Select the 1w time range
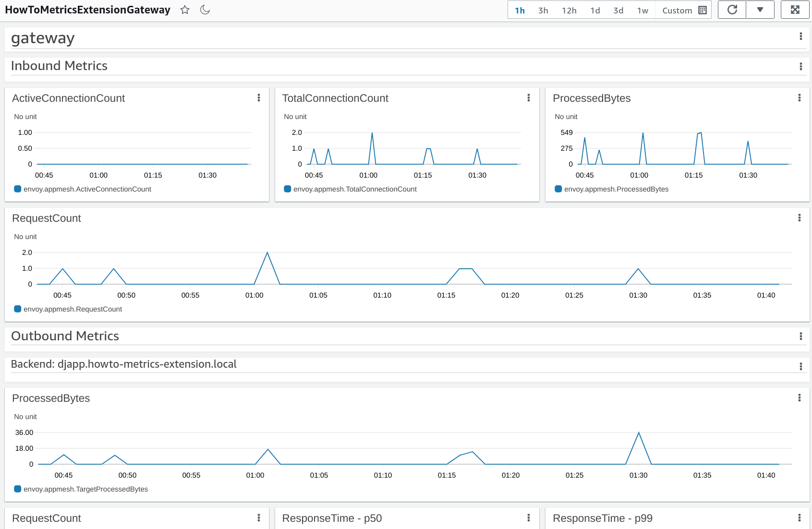Image resolution: width=812 pixels, height=529 pixels. [642, 10]
